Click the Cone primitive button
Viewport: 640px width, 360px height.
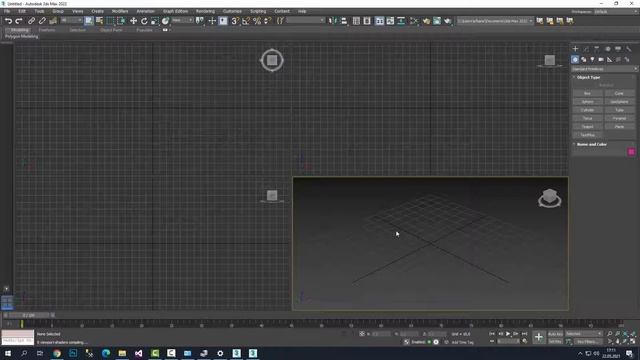(620, 93)
